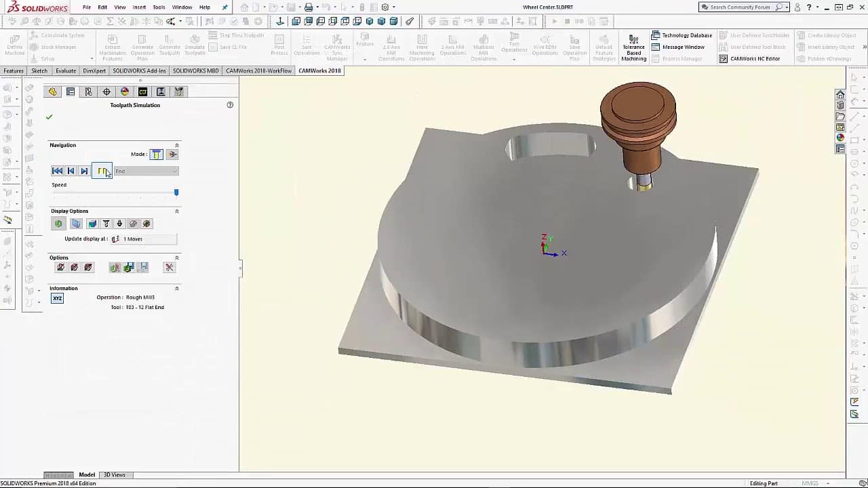Screen dimensions: 868x488
Task: Toggle last Display Options icon
Action: coord(146,224)
